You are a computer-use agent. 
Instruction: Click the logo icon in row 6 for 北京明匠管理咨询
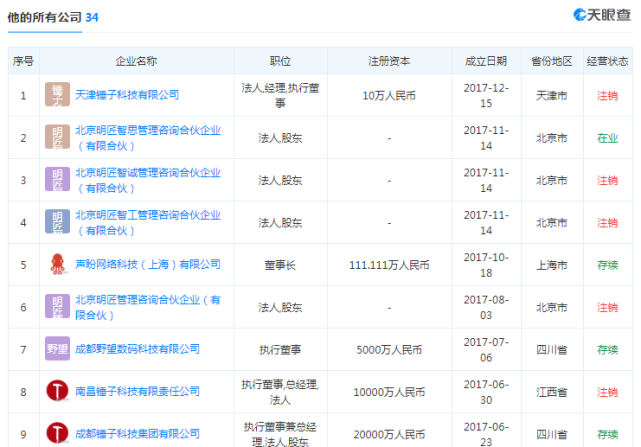57,306
